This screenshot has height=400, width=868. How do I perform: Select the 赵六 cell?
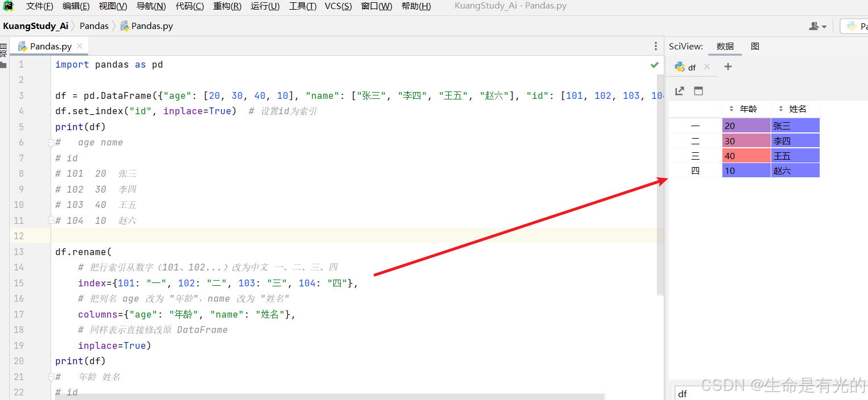point(795,170)
